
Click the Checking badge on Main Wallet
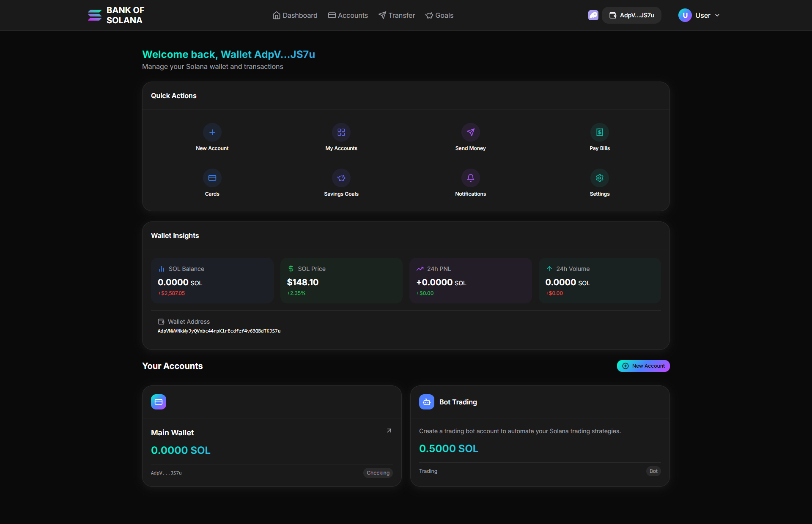point(378,473)
